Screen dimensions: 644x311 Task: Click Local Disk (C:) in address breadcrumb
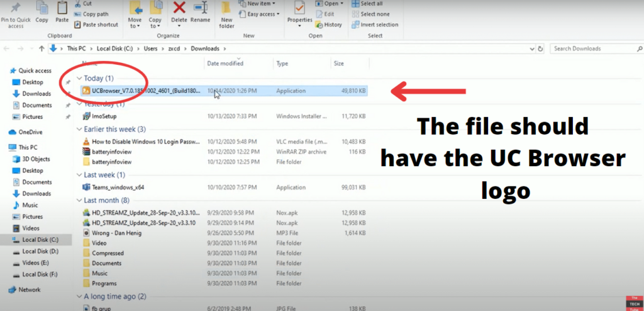tap(114, 48)
